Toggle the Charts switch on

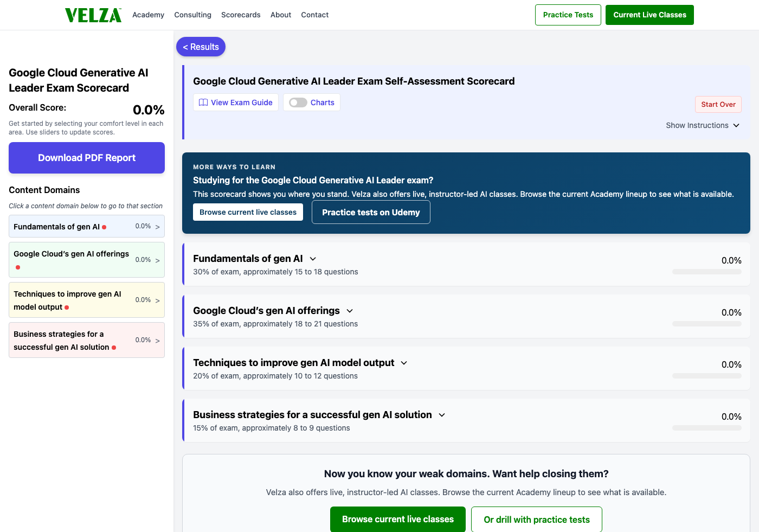coord(298,102)
